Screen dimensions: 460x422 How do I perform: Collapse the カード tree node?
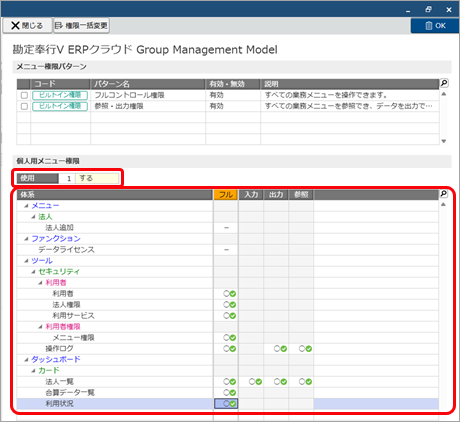(33, 371)
